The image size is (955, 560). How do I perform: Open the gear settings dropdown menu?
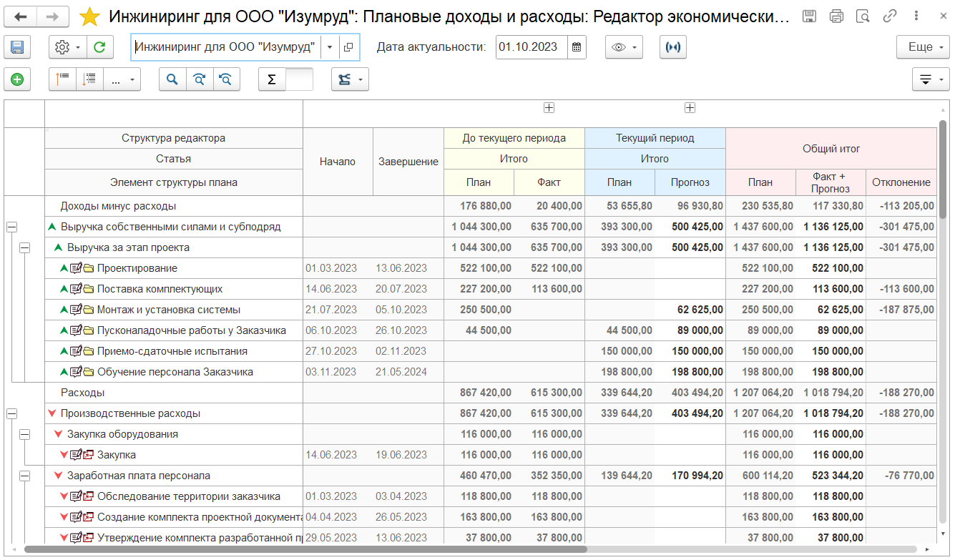[67, 47]
